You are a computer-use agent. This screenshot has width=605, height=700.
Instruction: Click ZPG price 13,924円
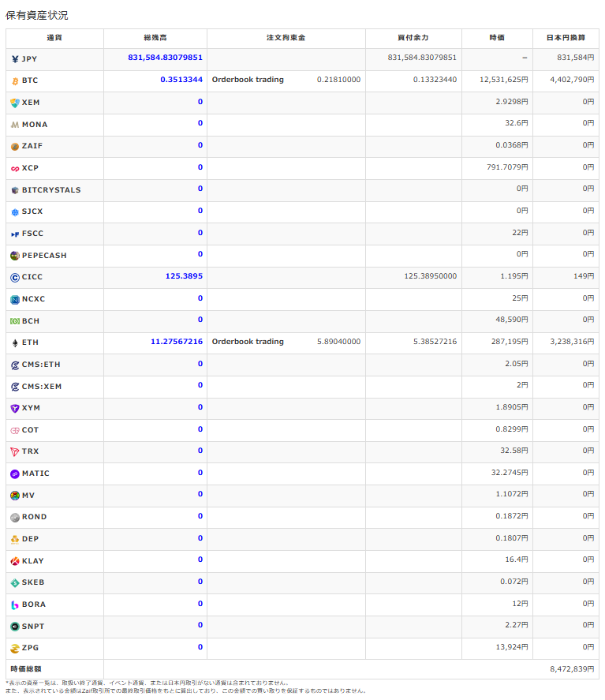512,647
